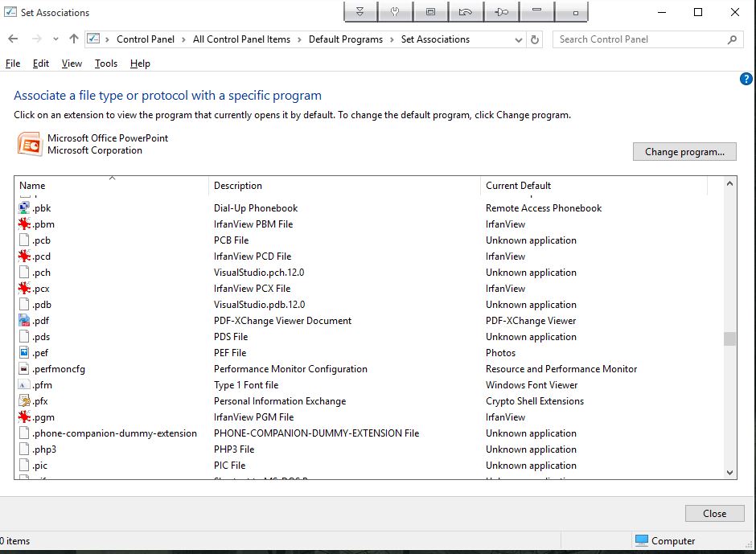Expand the address bar history dropdown
The height and width of the screenshot is (554, 756).
(x=518, y=39)
